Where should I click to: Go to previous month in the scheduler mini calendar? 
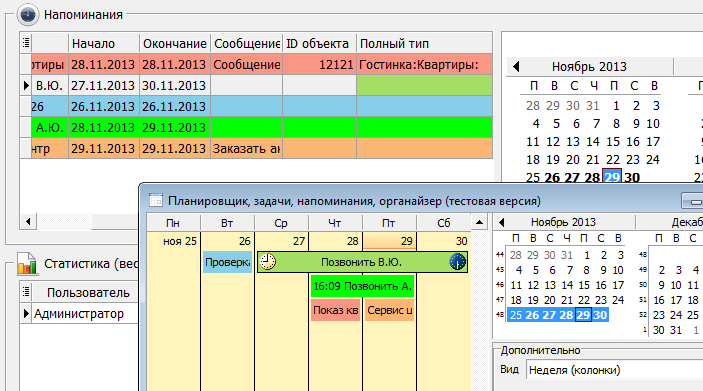[502, 222]
